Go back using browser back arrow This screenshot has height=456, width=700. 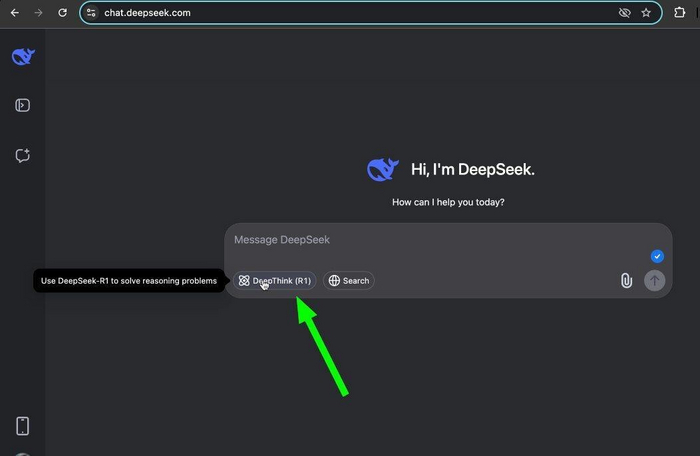coord(14,13)
